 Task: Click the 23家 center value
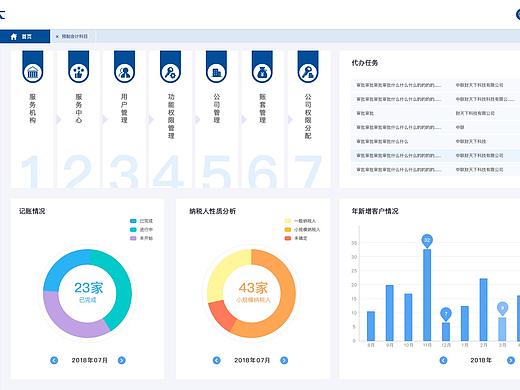89,288
